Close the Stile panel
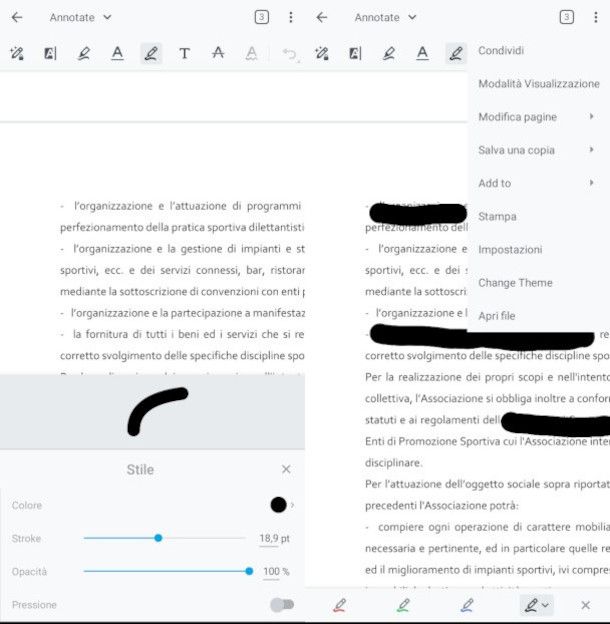 tap(286, 469)
